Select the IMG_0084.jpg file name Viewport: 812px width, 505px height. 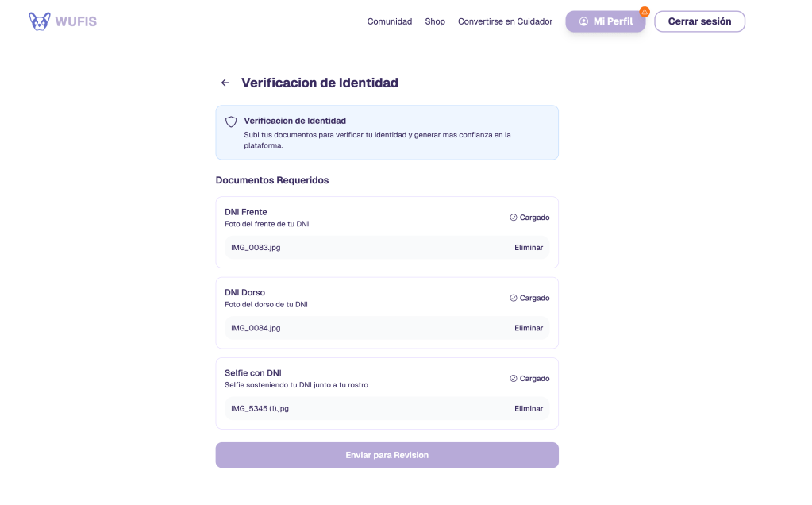[x=256, y=328]
